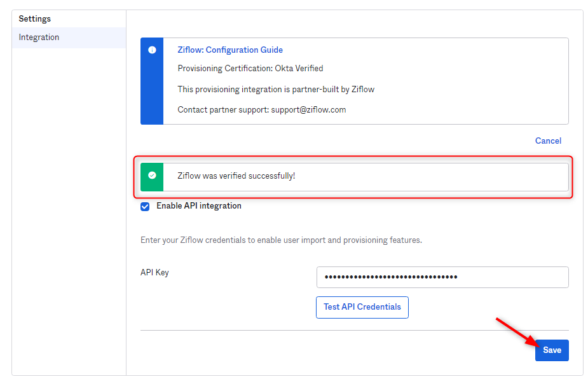This screenshot has height=379, width=588.
Task: Click the Contact partner support text
Action: 223,109
